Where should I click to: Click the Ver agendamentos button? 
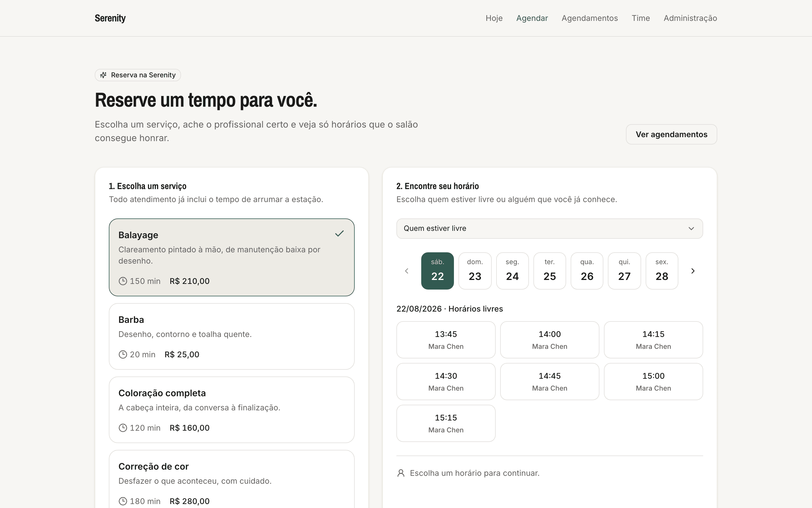pyautogui.click(x=671, y=134)
